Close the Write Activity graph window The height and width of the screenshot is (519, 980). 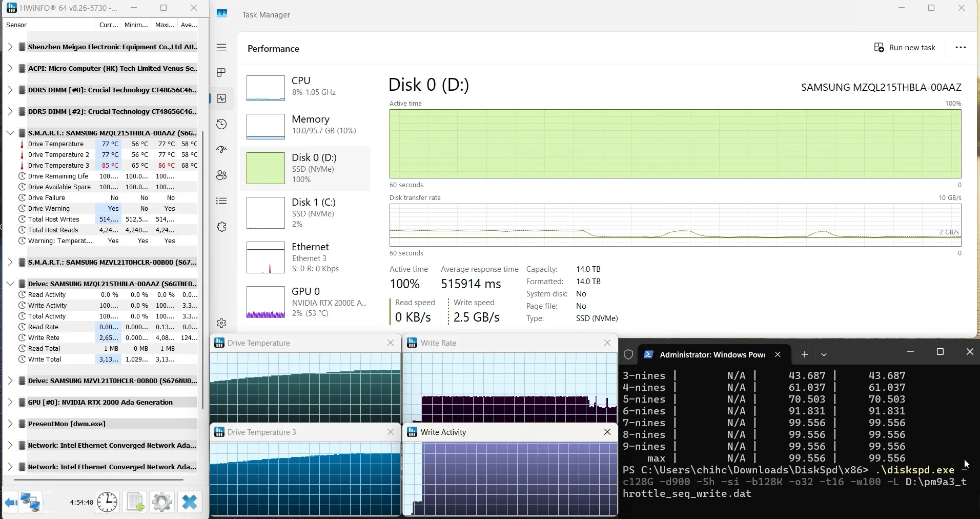(607, 432)
